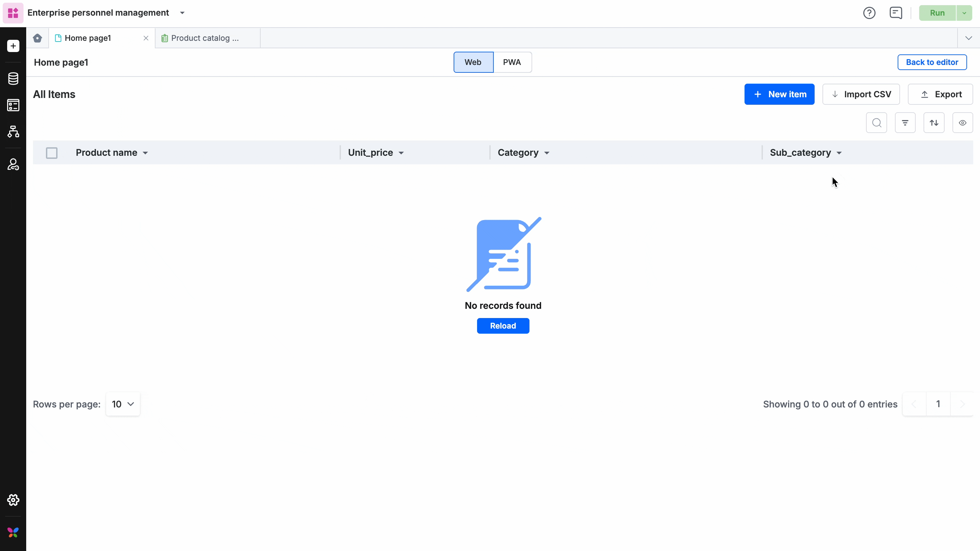Open the Run button dropdown arrow
The image size is (980, 551).
tap(964, 13)
